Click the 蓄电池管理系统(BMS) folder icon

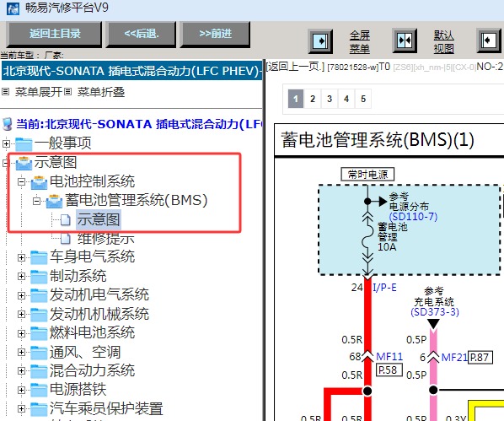pos(54,201)
